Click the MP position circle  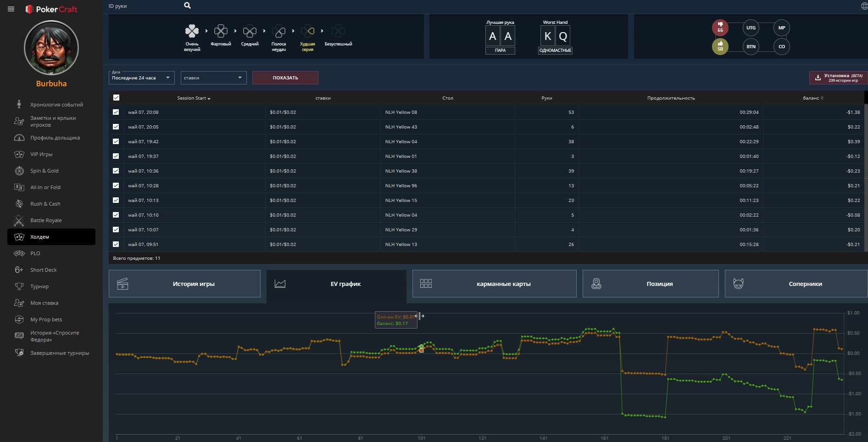(x=782, y=28)
